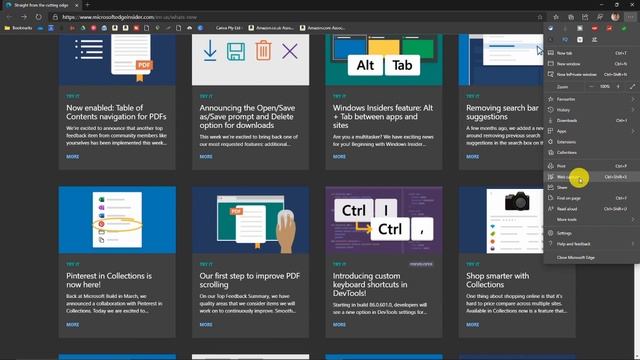Click the padlock site info icon
Viewport: 640px width, 360px height.
coord(55,17)
